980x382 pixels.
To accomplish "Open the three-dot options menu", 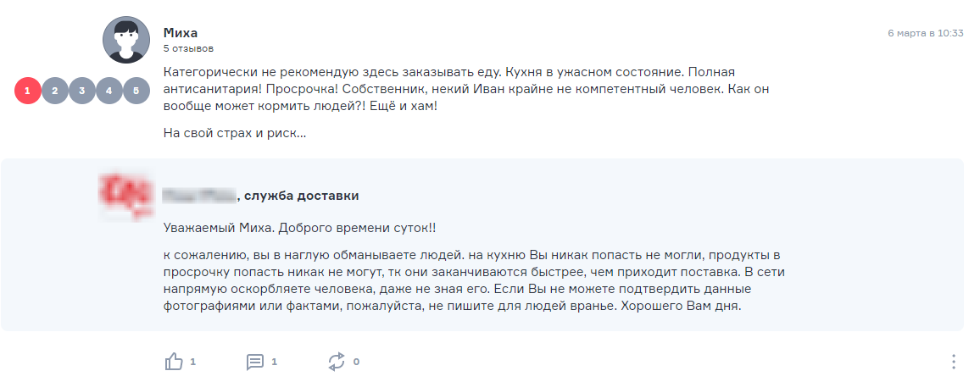I will click(954, 362).
